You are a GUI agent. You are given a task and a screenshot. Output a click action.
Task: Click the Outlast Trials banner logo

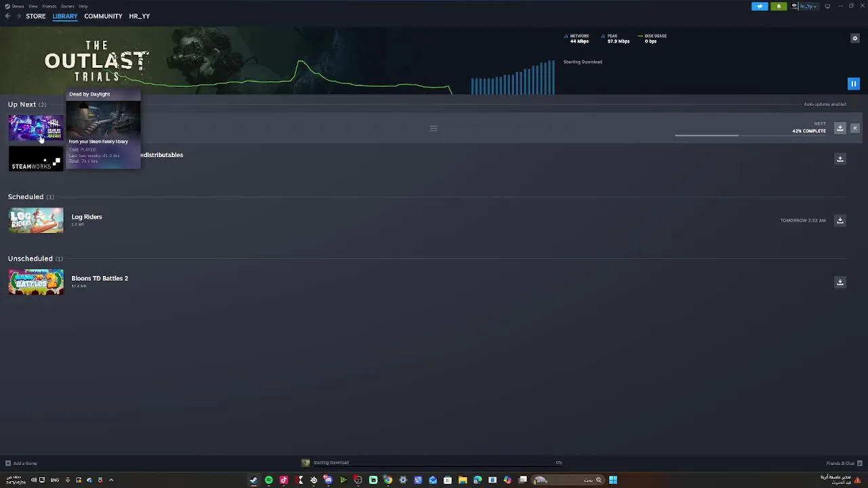tap(96, 61)
